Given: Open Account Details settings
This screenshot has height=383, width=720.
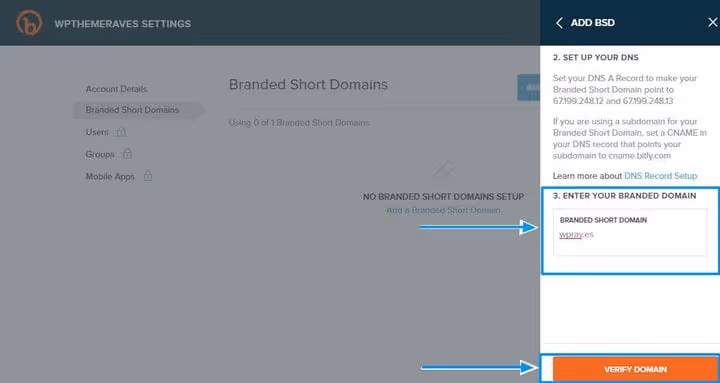Looking at the screenshot, I should (x=116, y=89).
